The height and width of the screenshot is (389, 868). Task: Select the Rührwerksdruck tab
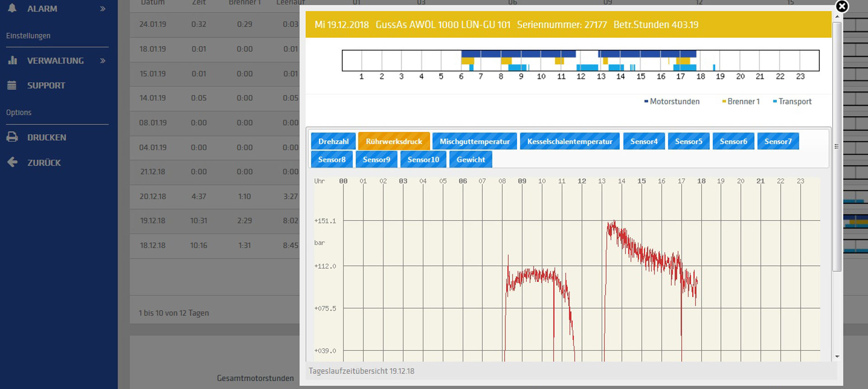394,141
